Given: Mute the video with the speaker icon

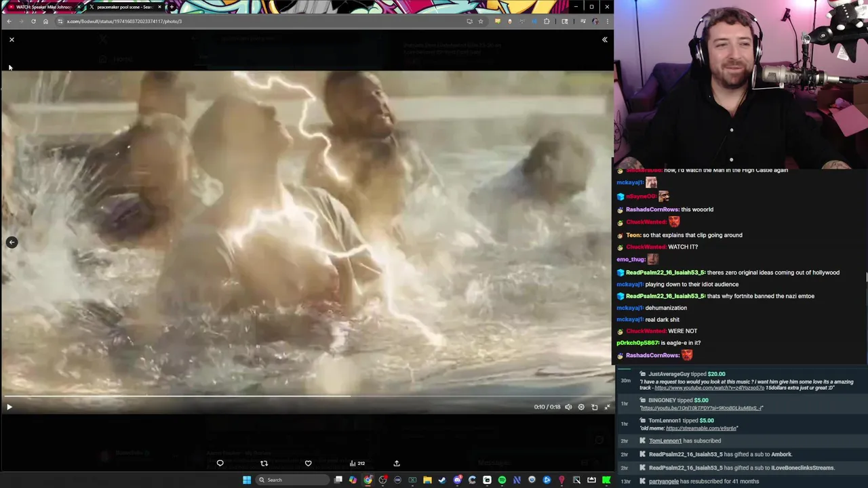Looking at the screenshot, I should (x=568, y=407).
